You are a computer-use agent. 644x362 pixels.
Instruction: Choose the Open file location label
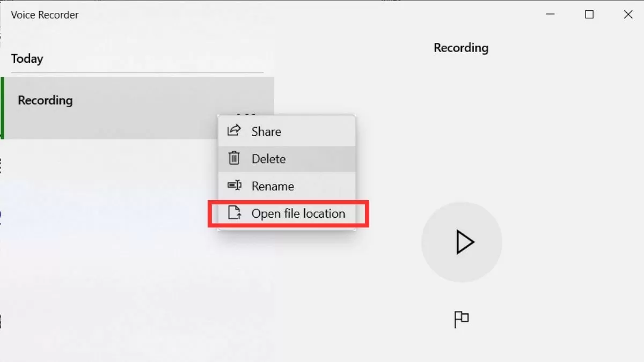(298, 213)
